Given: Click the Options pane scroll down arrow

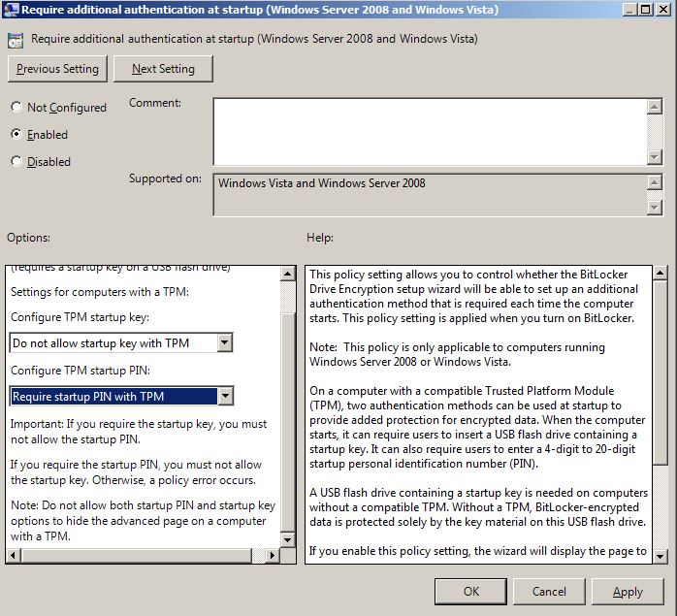Looking at the screenshot, I should pos(287,539).
